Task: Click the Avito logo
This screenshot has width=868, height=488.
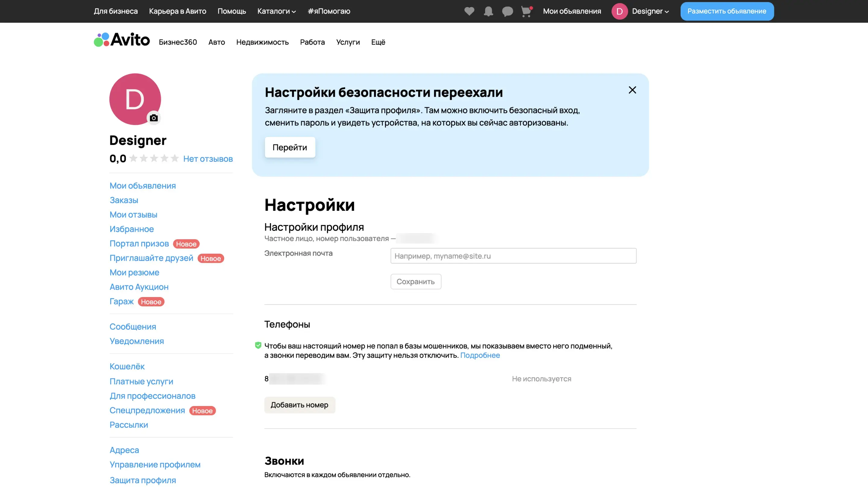Action: pyautogui.click(x=122, y=40)
